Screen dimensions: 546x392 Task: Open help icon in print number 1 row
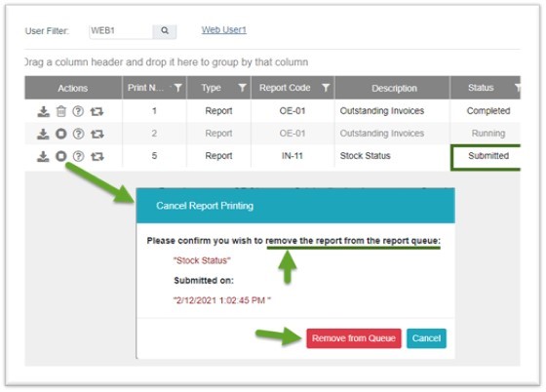78,111
